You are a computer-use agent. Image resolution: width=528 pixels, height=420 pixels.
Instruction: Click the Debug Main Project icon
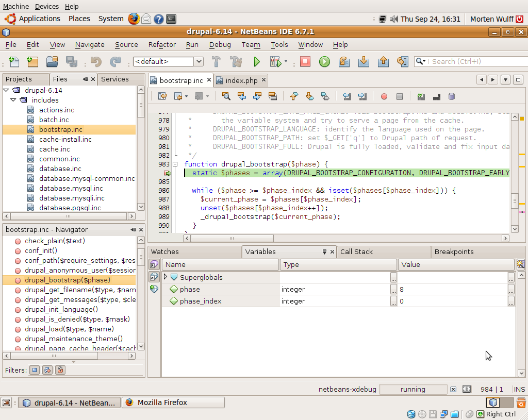click(275, 62)
